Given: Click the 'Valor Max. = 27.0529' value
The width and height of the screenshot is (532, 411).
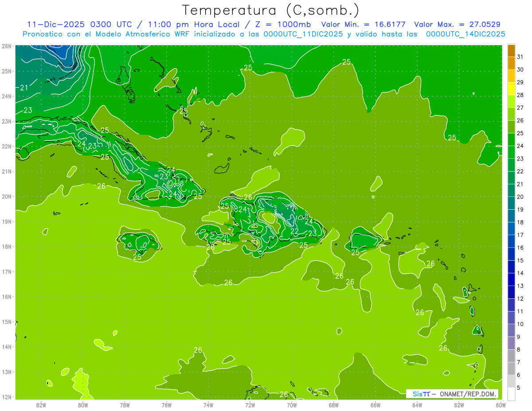Looking at the screenshot, I should tap(457, 24).
